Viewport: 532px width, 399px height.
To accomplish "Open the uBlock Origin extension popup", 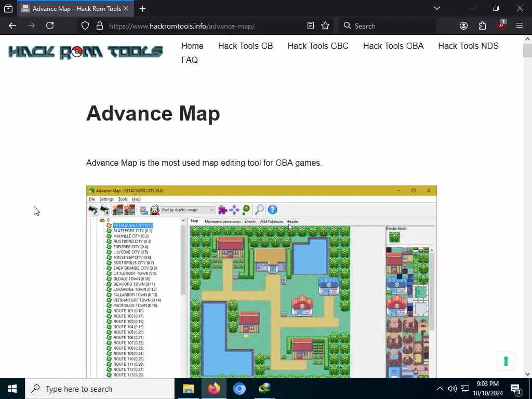I will click(x=501, y=25).
